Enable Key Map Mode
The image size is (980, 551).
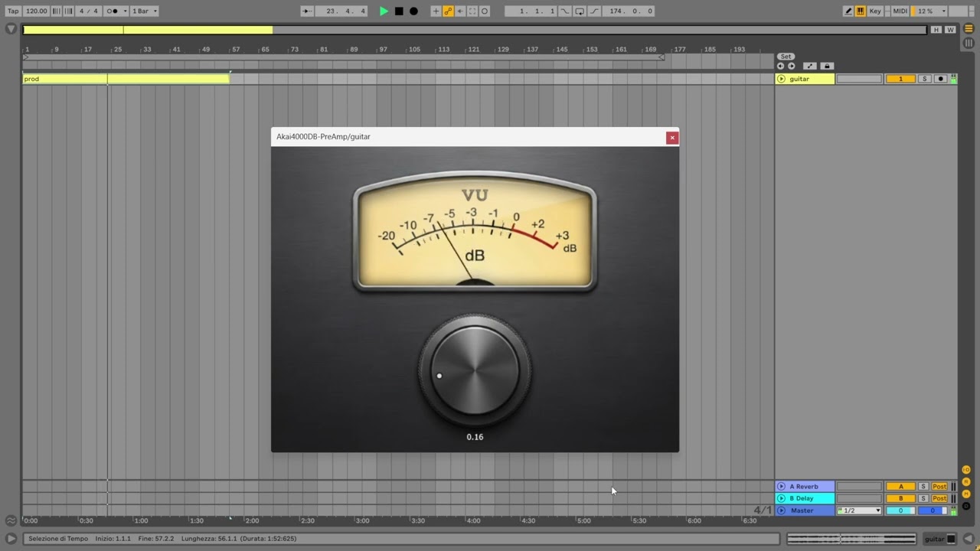875,11
